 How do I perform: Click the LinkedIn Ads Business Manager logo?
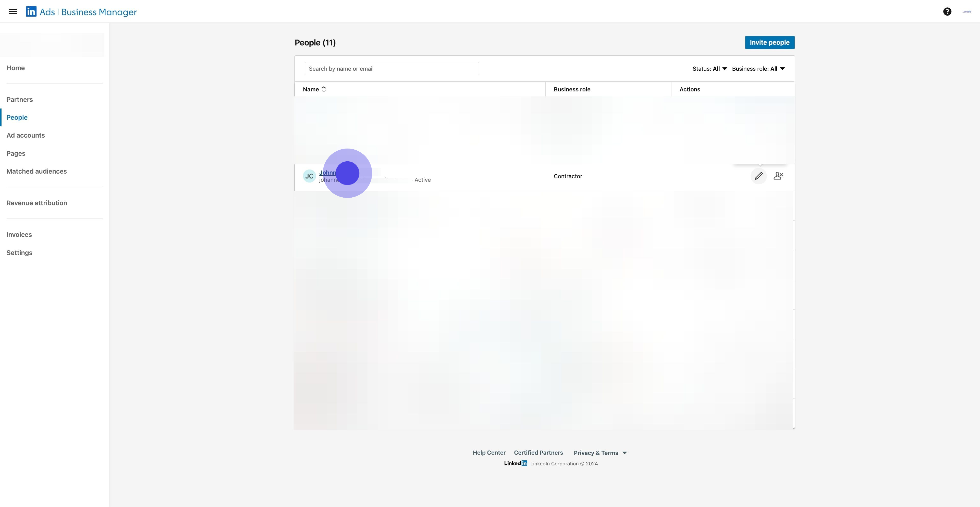tap(81, 11)
